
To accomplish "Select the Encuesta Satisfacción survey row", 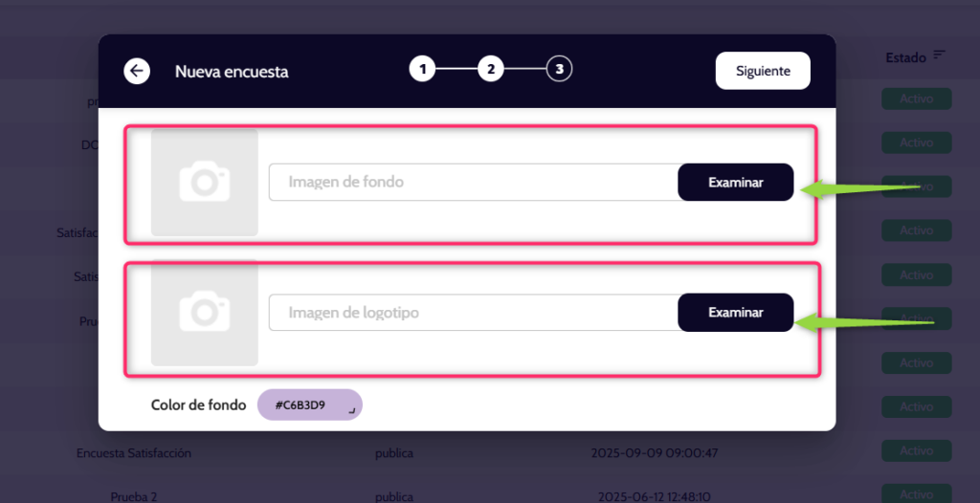I will coord(134,452).
